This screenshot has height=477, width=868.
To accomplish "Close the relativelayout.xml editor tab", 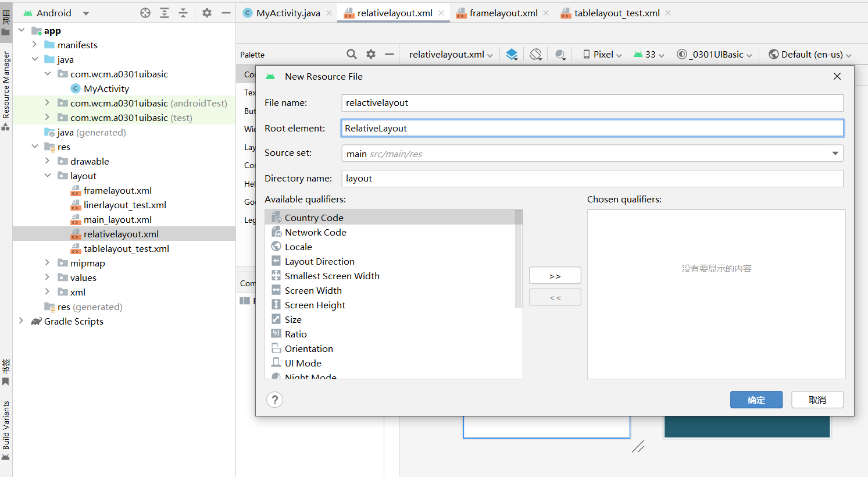I will 441,13.
